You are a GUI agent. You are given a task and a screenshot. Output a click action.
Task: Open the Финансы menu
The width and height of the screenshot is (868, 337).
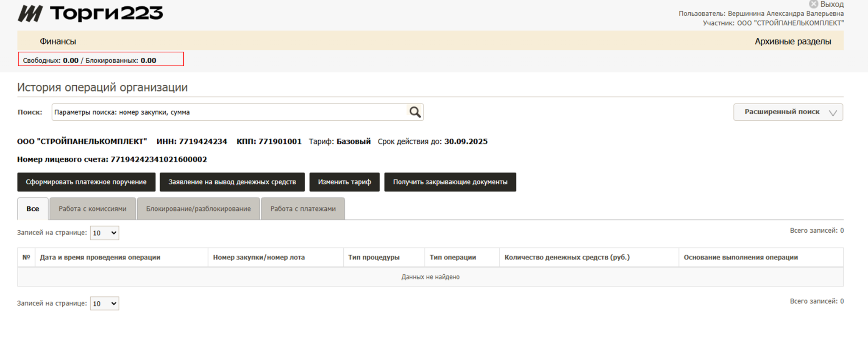(58, 41)
